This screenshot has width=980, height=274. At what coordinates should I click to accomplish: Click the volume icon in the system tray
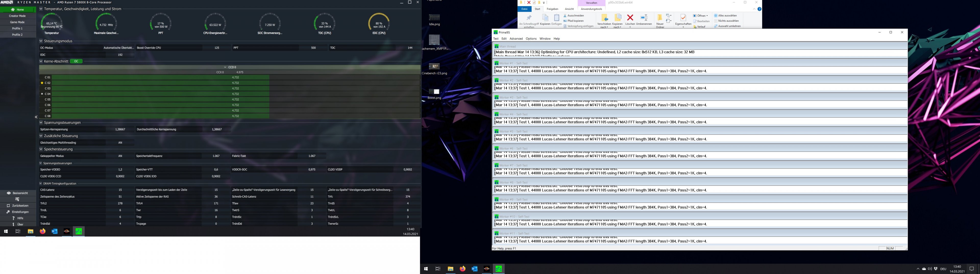click(x=930, y=269)
